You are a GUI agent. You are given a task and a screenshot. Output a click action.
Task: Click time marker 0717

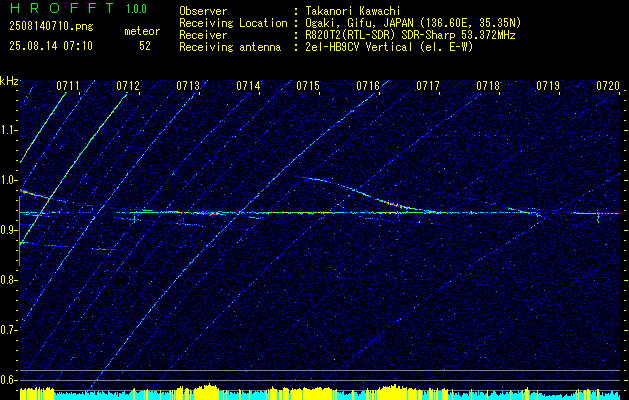pos(428,86)
